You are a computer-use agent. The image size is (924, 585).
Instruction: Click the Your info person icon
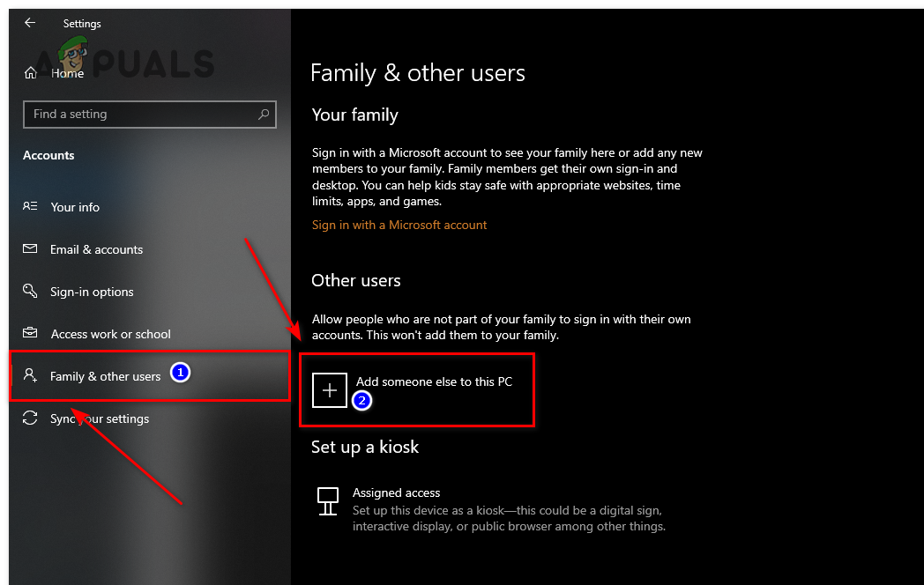tap(31, 206)
